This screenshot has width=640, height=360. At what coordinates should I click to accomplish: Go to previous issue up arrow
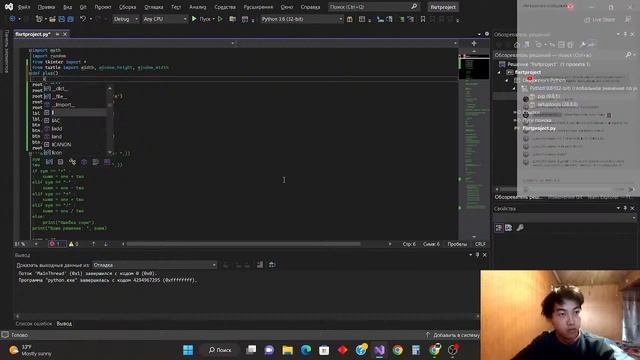(x=93, y=244)
